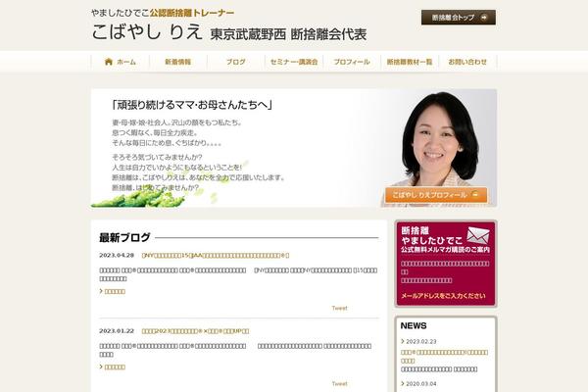588x392 pixels.
Task: Go to the ブログ menu item
Action: coord(236,62)
